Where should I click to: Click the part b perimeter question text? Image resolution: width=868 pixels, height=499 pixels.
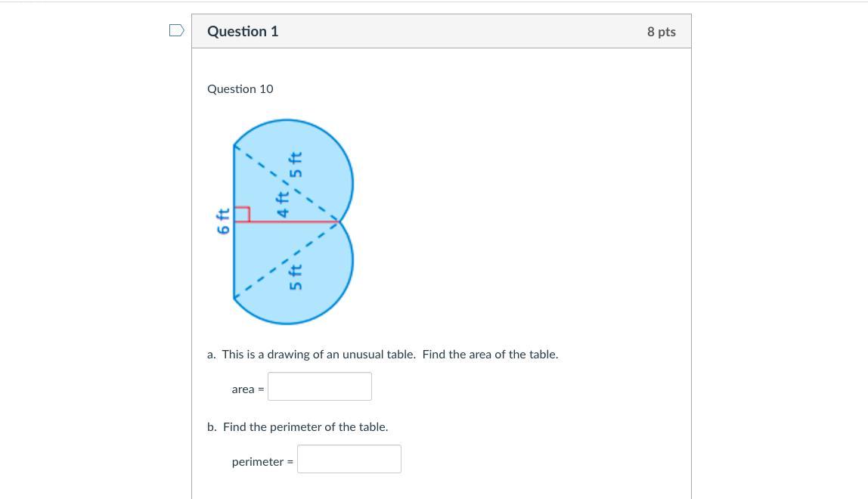pyautogui.click(x=298, y=426)
